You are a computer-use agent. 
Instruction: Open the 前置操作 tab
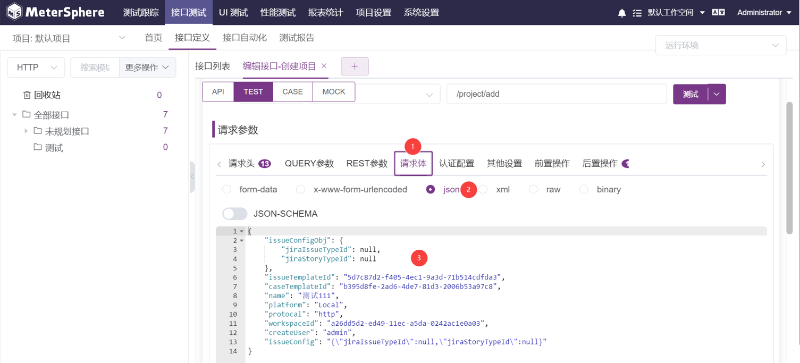[x=552, y=163]
